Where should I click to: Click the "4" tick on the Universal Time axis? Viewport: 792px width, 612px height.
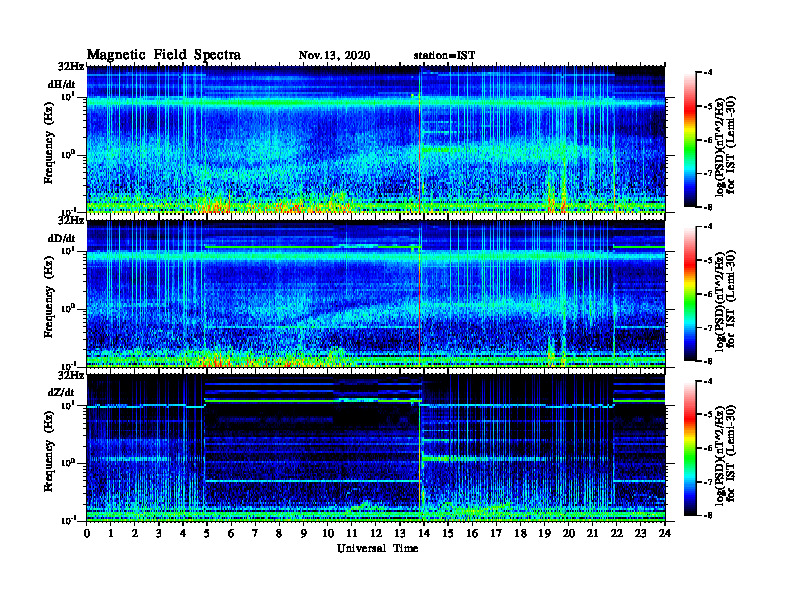tap(183, 533)
